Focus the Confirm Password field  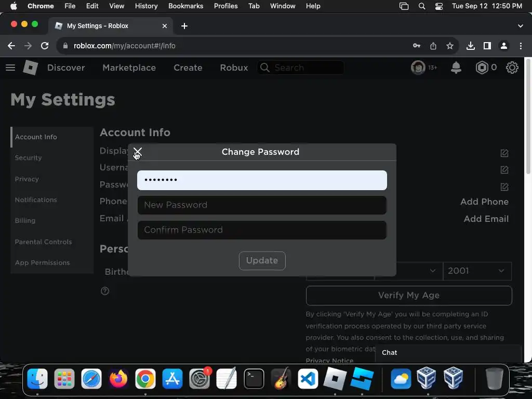click(x=262, y=230)
